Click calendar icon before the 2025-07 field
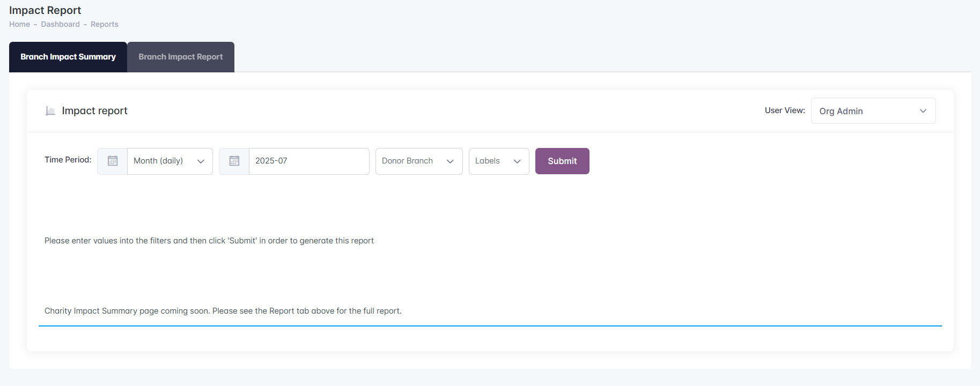 click(x=234, y=161)
